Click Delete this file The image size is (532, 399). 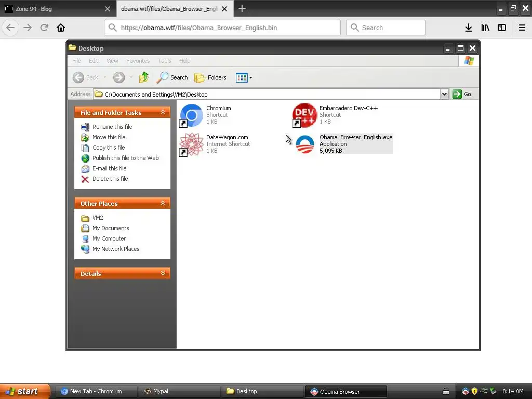click(x=104, y=179)
